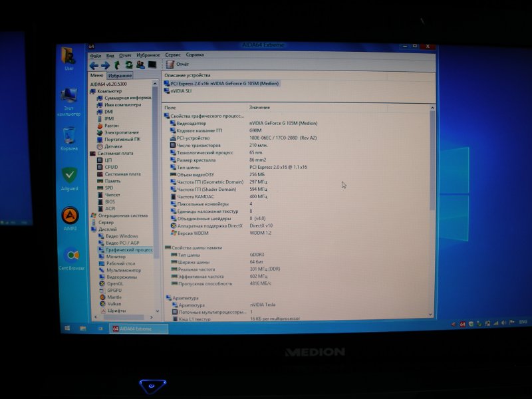
Task: Select the Монитор tree item
Action: click(x=116, y=257)
